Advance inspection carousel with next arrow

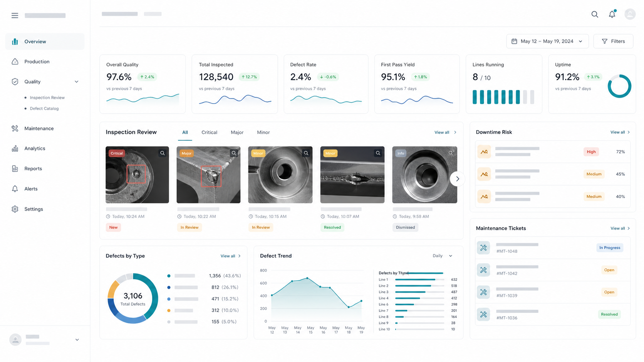coord(457,179)
